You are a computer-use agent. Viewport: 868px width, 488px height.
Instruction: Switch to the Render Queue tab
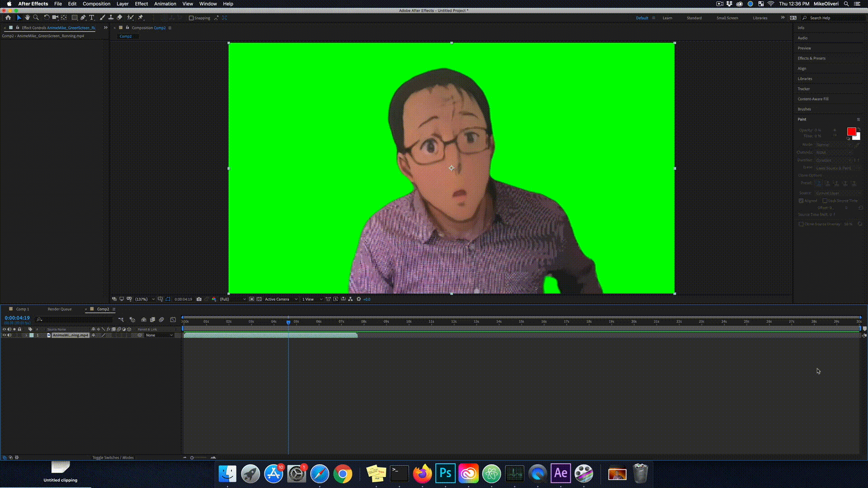click(59, 309)
